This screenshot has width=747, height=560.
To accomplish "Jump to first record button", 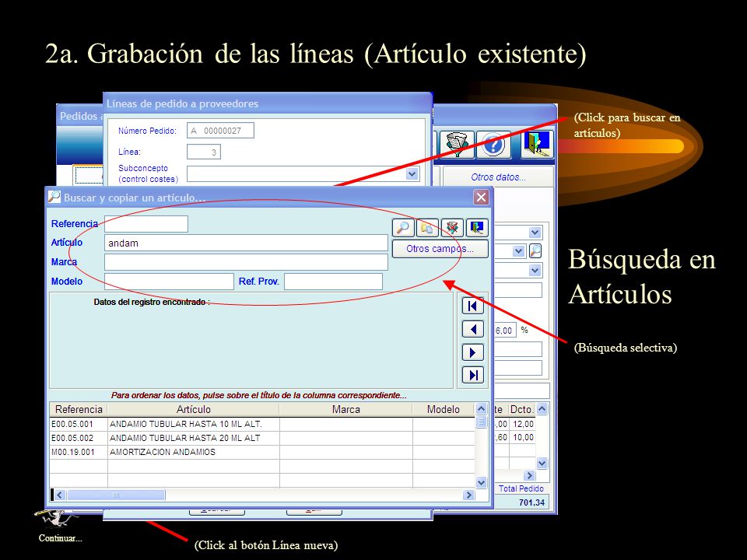I will click(472, 306).
